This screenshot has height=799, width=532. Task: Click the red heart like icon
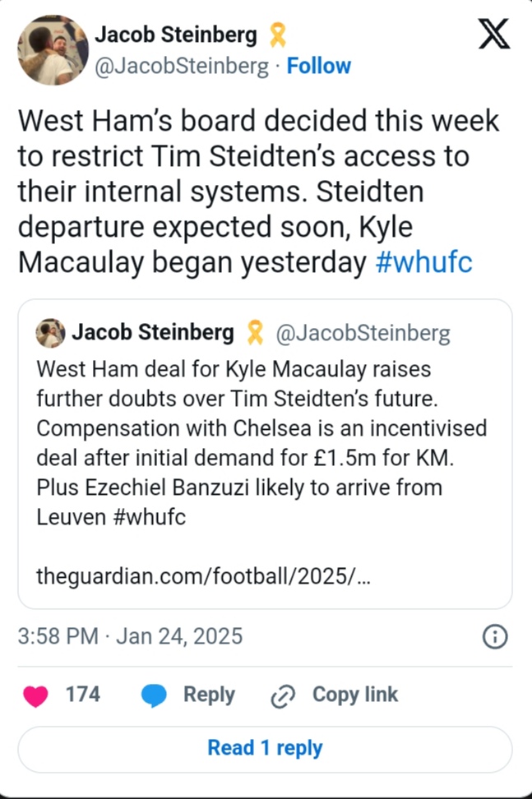coord(35,695)
